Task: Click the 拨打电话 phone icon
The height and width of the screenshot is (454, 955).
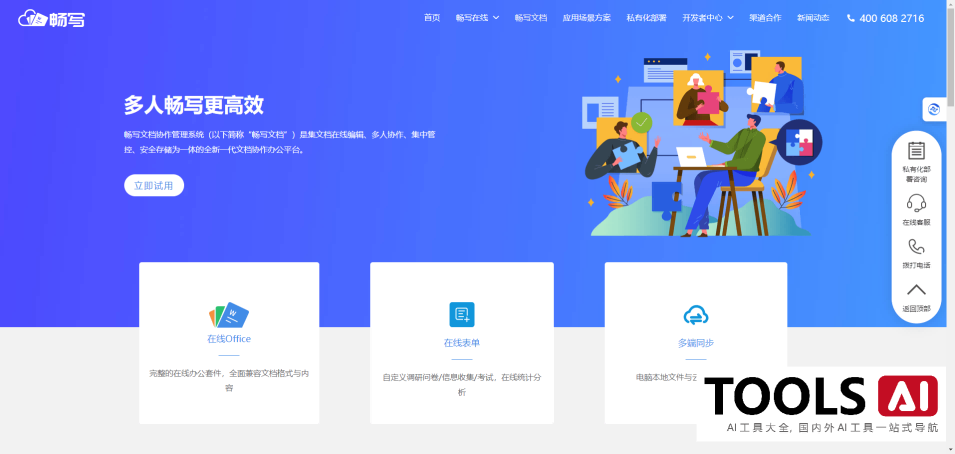Action: [915, 247]
